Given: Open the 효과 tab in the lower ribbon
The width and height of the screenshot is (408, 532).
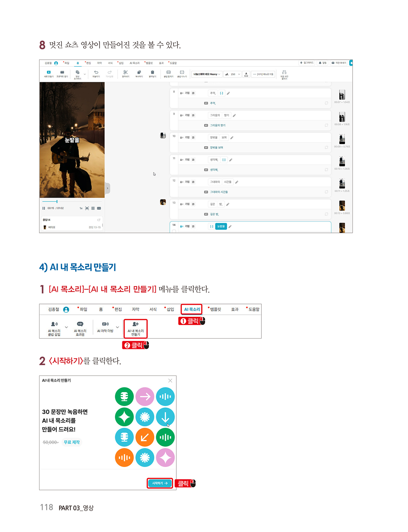Looking at the screenshot, I should (235, 309).
